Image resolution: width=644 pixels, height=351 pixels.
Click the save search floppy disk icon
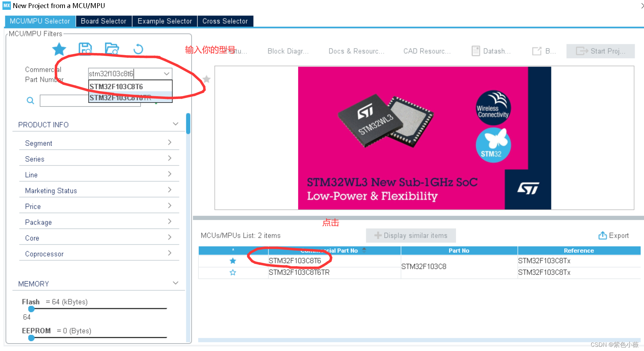(x=85, y=49)
